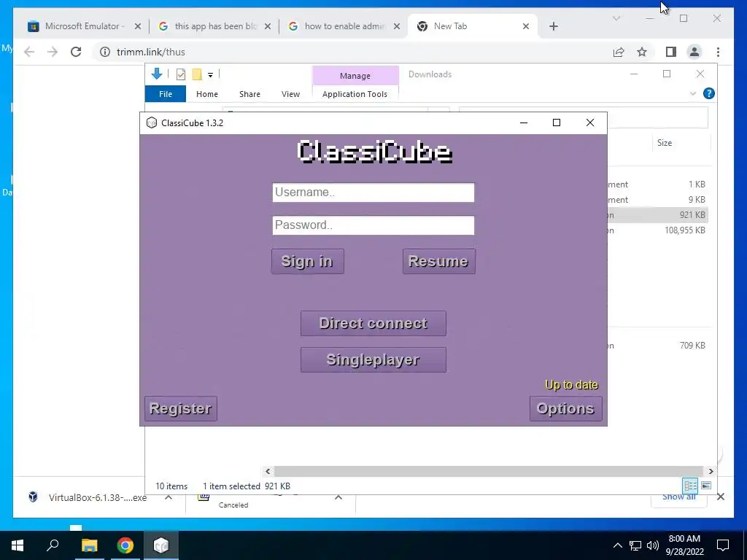Expand Explorer quick access toolbar customize arrow
747x560 pixels.
click(210, 75)
